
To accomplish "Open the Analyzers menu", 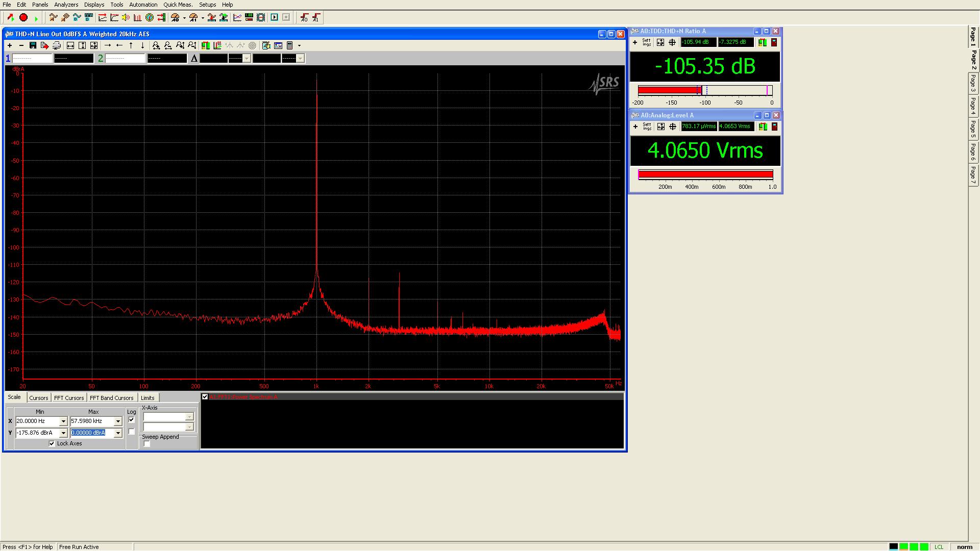I will click(66, 5).
